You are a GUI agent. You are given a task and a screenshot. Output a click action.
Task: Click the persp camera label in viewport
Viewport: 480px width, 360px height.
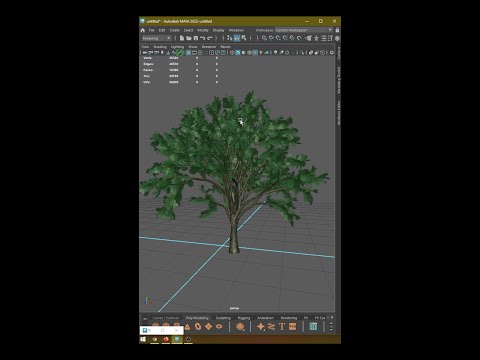[234, 308]
